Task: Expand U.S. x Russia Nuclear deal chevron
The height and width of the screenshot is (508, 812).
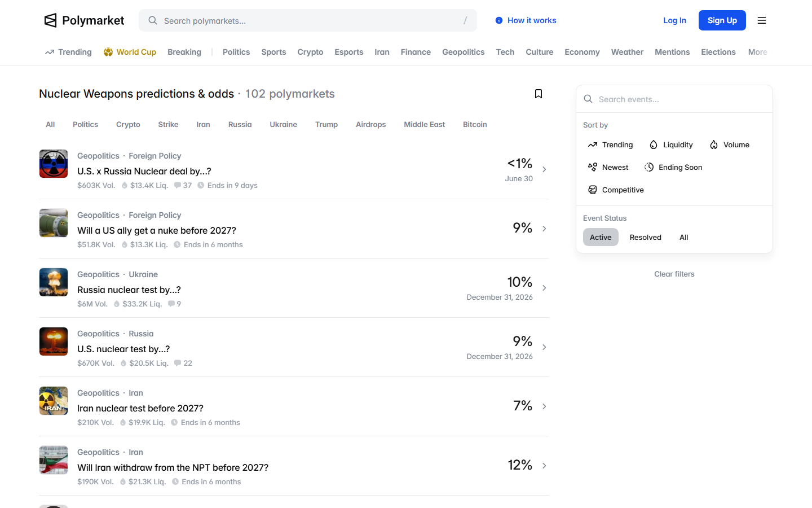Action: [544, 169]
